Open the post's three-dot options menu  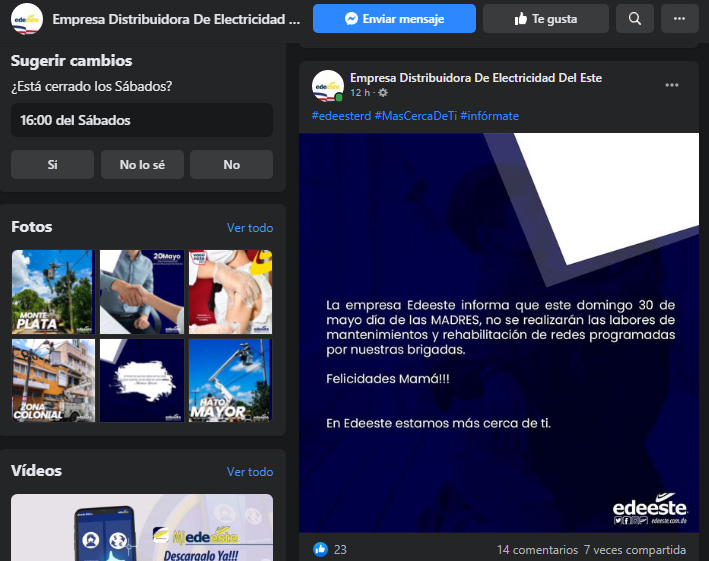coord(672,86)
